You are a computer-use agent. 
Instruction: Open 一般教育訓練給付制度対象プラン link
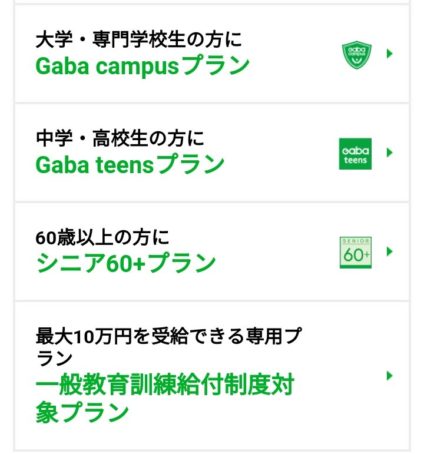[165, 399]
